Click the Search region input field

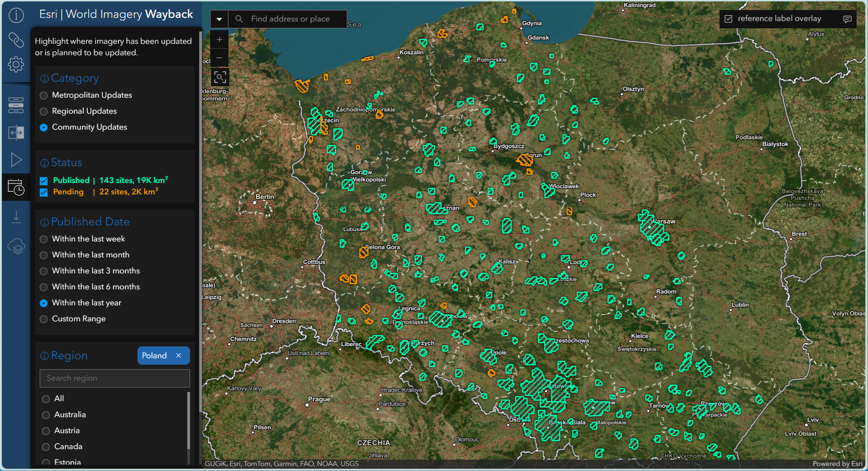(x=115, y=378)
